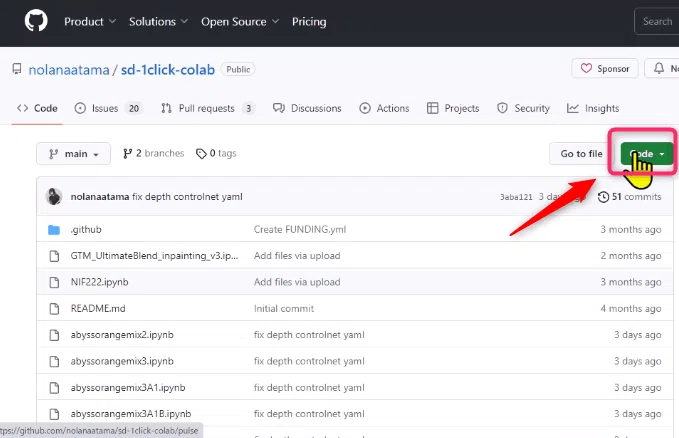Open Add files via upload for NIF222.ipynb
Viewport: 679px width, 438px height.
coord(297,282)
